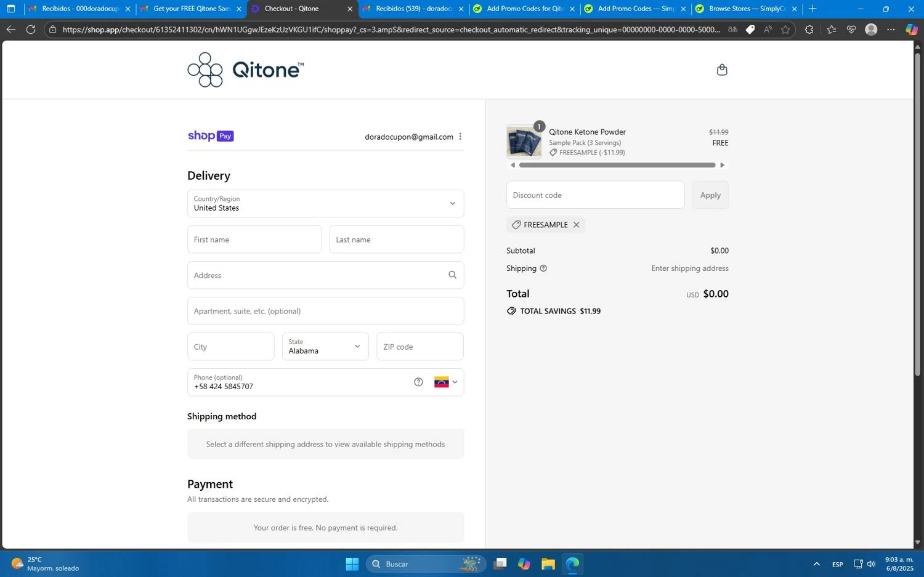Click left arrow of product scrollbar

[x=513, y=165]
